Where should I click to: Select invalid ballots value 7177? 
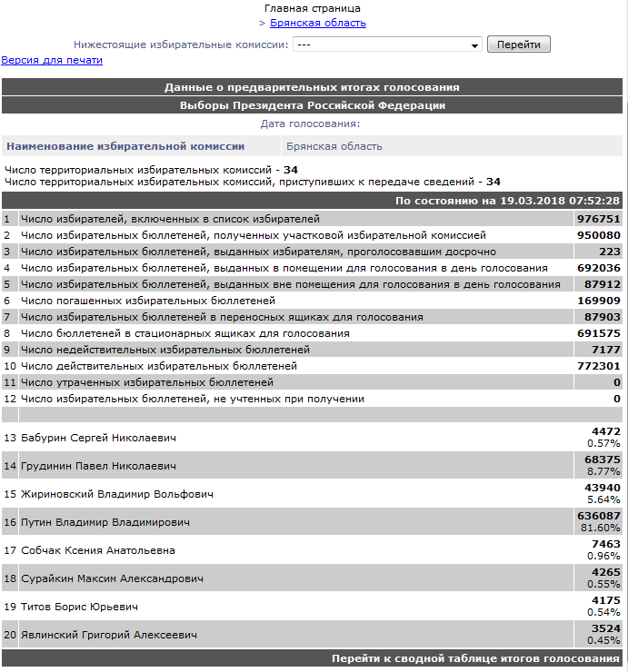pos(606,350)
